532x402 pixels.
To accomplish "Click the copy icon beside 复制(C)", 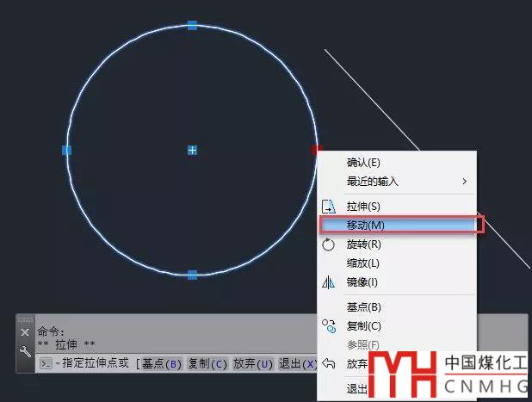I will tap(329, 326).
